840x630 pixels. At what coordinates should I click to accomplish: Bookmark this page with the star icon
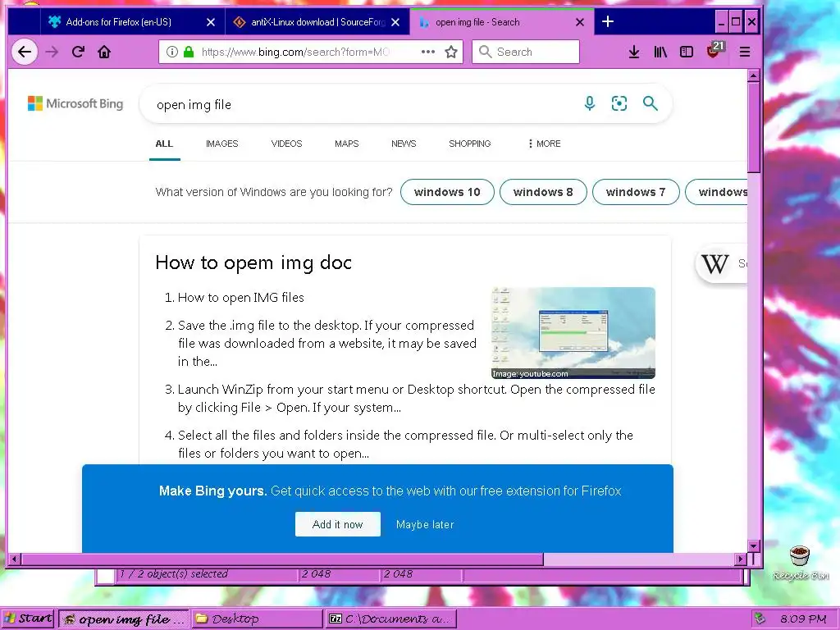pyautogui.click(x=451, y=52)
